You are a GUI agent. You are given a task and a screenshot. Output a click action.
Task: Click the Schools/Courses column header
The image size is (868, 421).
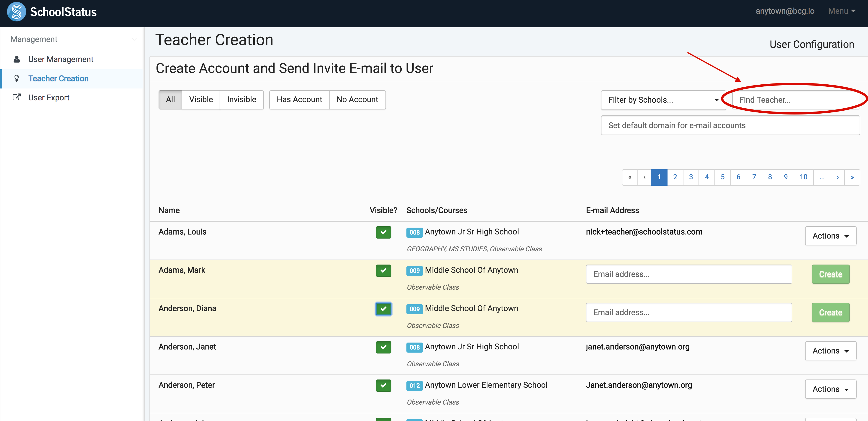[437, 210]
